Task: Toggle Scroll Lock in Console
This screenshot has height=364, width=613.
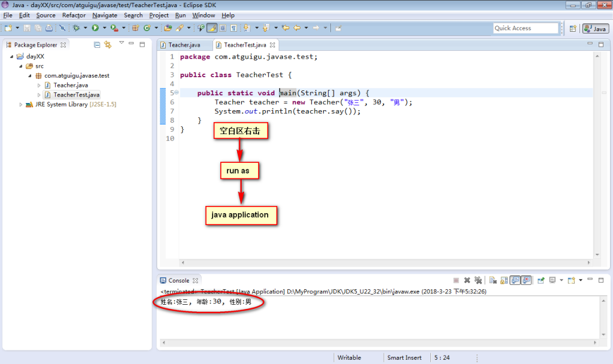Action: pyautogui.click(x=504, y=280)
